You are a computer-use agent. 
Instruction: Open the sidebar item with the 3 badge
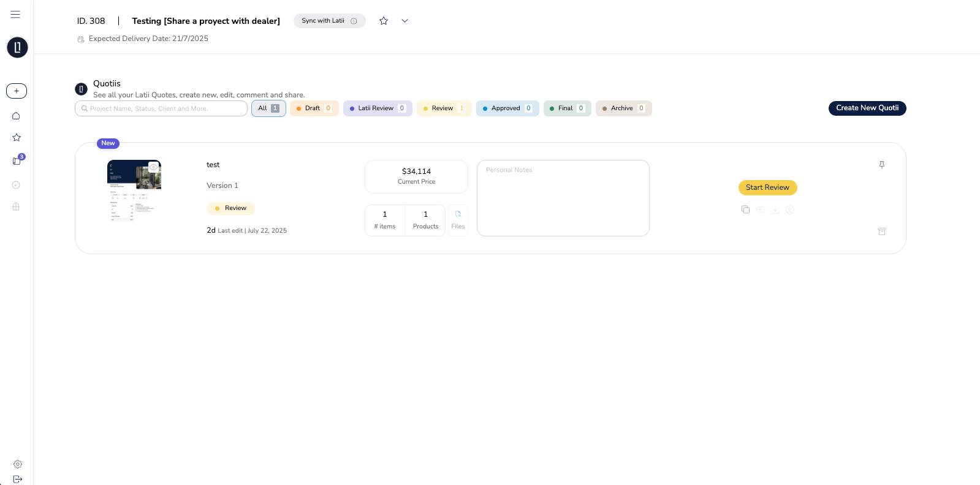click(17, 161)
